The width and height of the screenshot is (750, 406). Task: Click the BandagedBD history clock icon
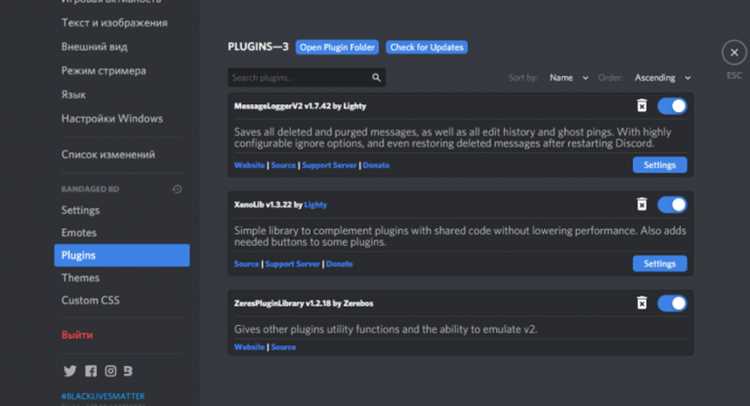(x=177, y=189)
